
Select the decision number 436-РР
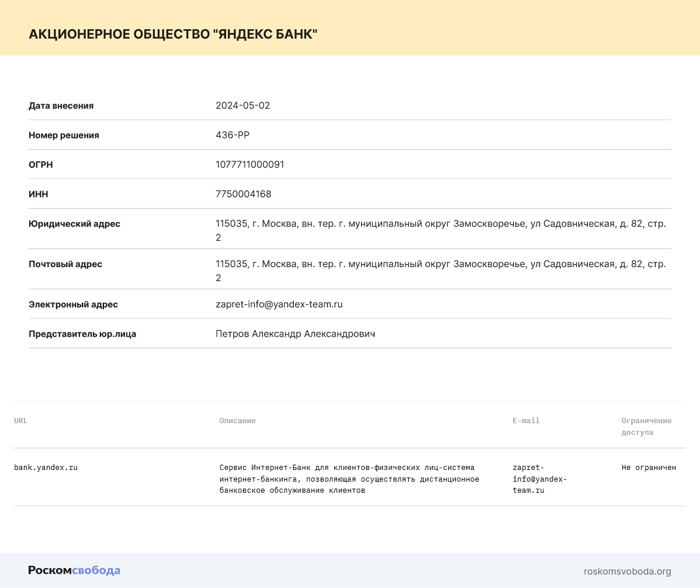(x=233, y=135)
